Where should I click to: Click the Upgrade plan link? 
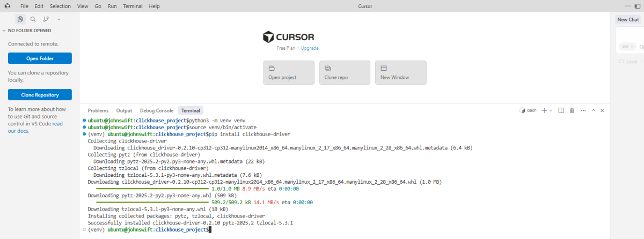pos(310,48)
